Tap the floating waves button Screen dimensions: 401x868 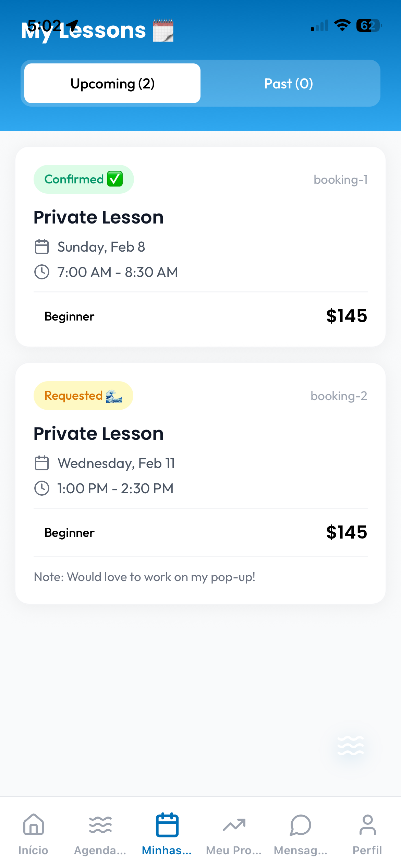pyautogui.click(x=350, y=745)
